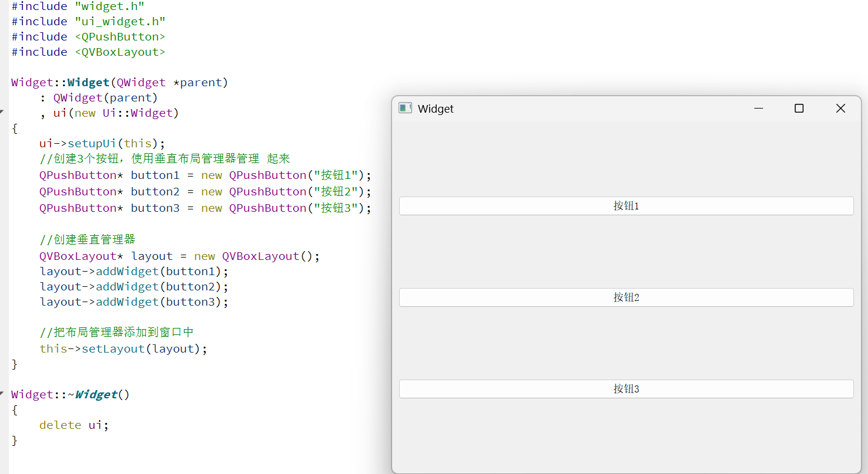
Task: Click the destructor line Widget::~Widget()
Action: 70,394
